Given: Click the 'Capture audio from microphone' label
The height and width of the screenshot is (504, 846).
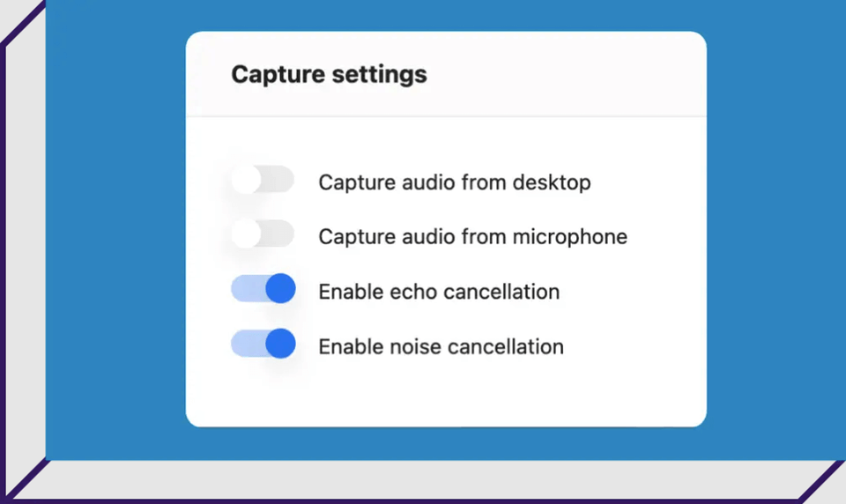Looking at the screenshot, I should [x=472, y=237].
